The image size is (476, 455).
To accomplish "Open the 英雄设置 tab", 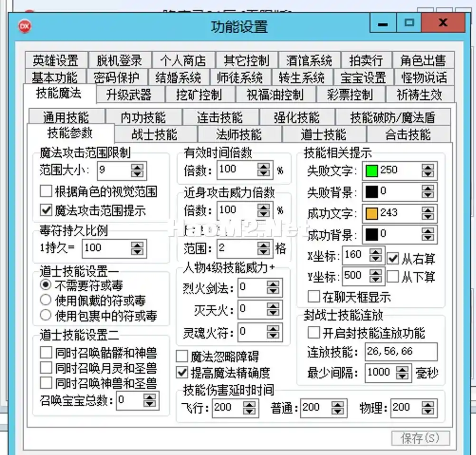I will 56,60.
